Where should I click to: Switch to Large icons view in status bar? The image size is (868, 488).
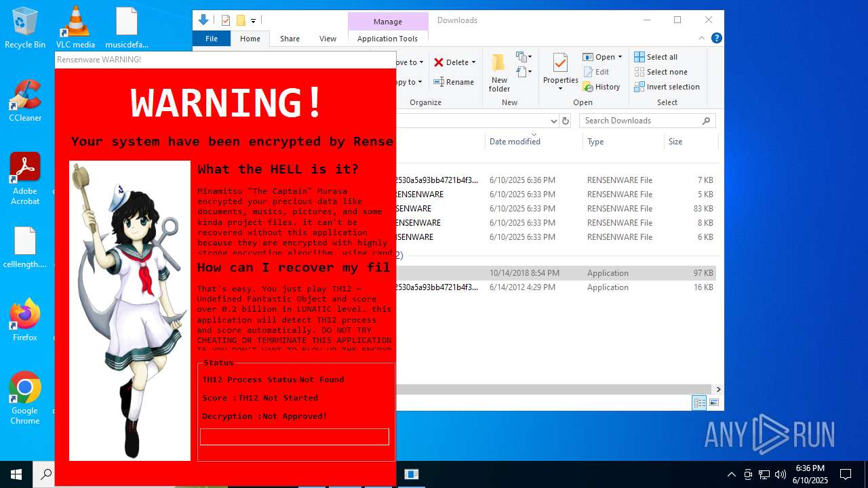(713, 403)
